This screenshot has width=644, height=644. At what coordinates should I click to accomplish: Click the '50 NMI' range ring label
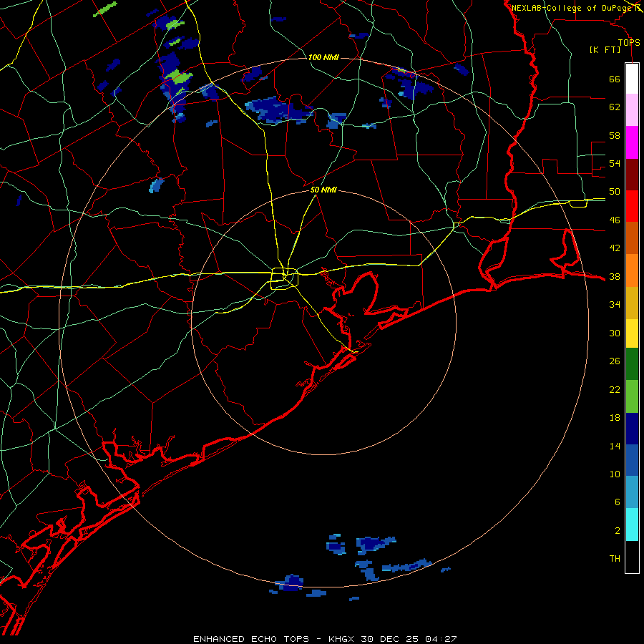323,190
